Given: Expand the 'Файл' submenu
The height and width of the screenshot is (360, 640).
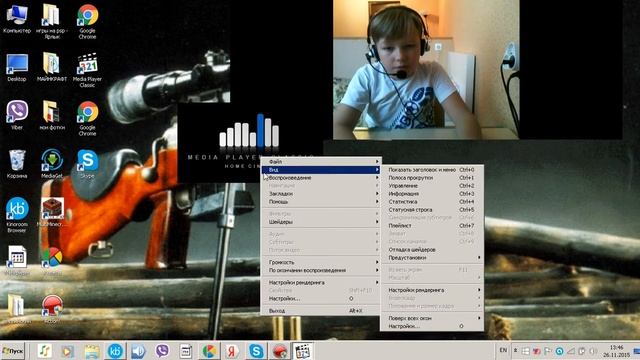Looking at the screenshot, I should (321, 162).
